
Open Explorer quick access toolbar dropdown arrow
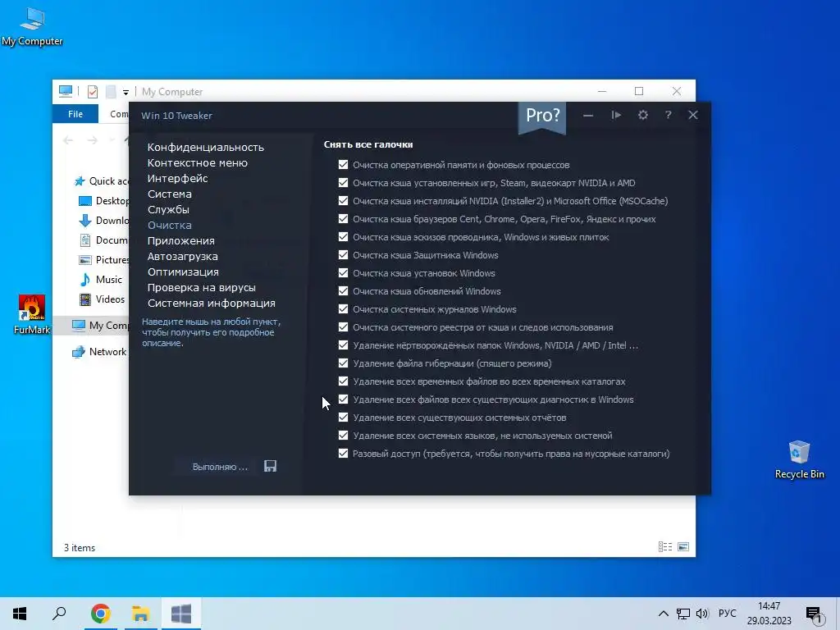click(x=126, y=92)
